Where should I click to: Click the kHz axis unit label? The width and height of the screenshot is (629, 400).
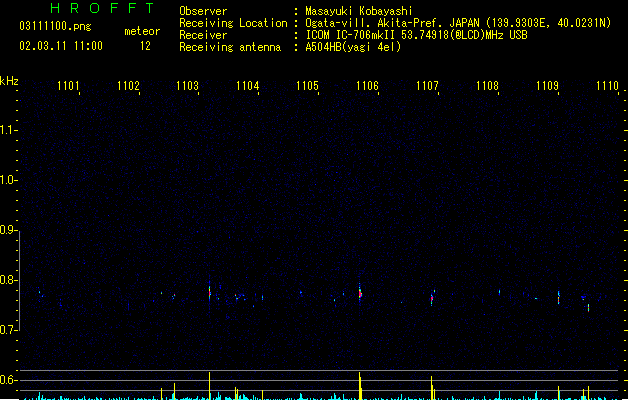9,81
